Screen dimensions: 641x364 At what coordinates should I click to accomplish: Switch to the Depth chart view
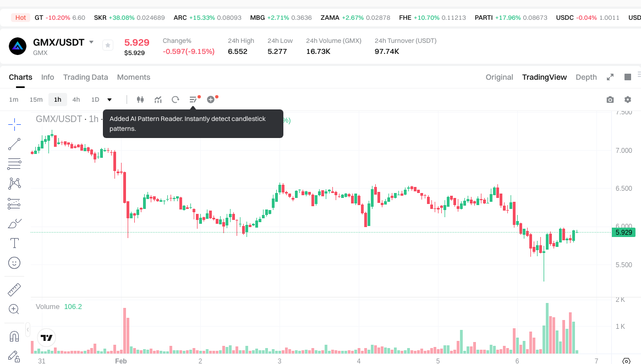pyautogui.click(x=586, y=77)
